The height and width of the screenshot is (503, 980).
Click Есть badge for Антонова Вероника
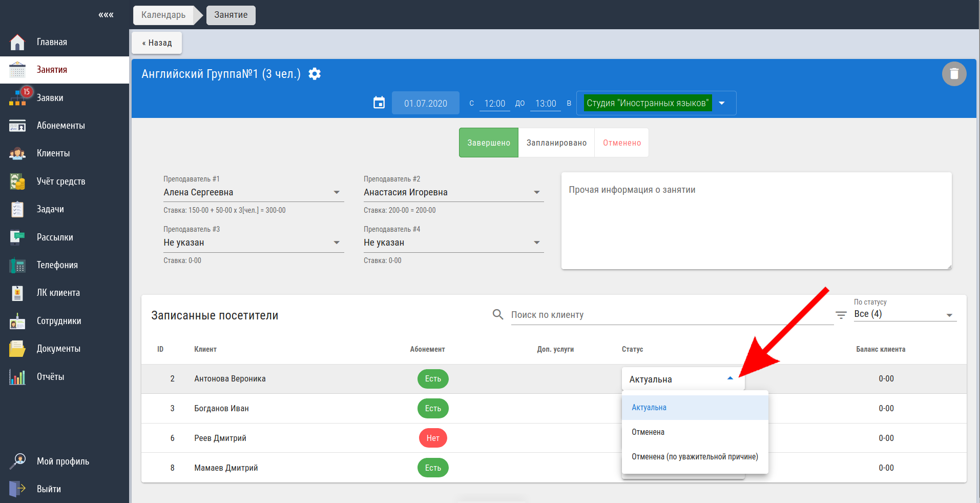tap(433, 379)
